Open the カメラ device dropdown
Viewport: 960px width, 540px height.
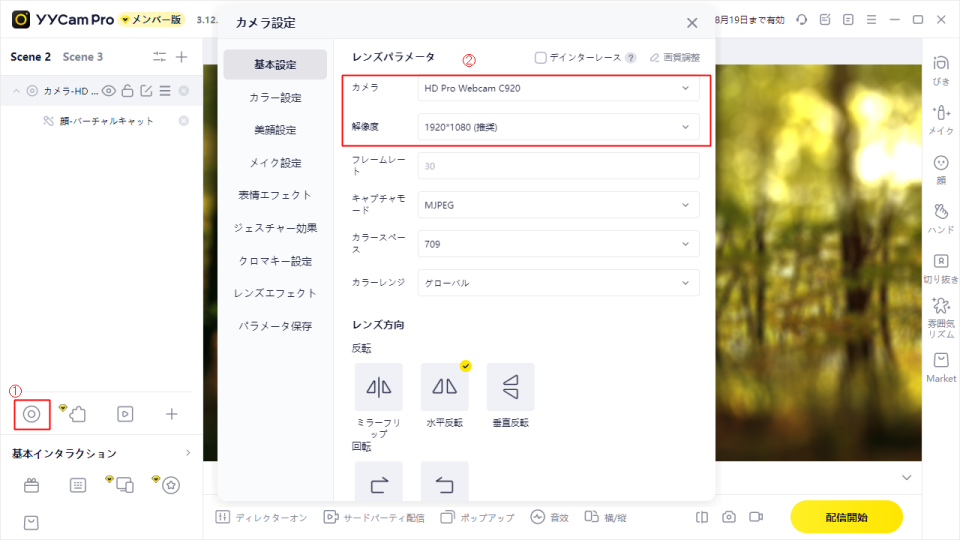pos(558,88)
